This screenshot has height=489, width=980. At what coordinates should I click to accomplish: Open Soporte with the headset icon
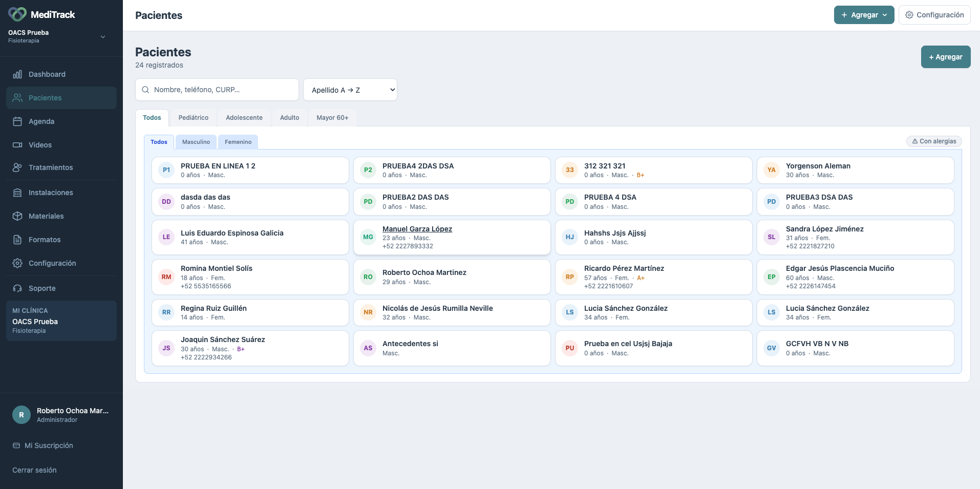17,288
